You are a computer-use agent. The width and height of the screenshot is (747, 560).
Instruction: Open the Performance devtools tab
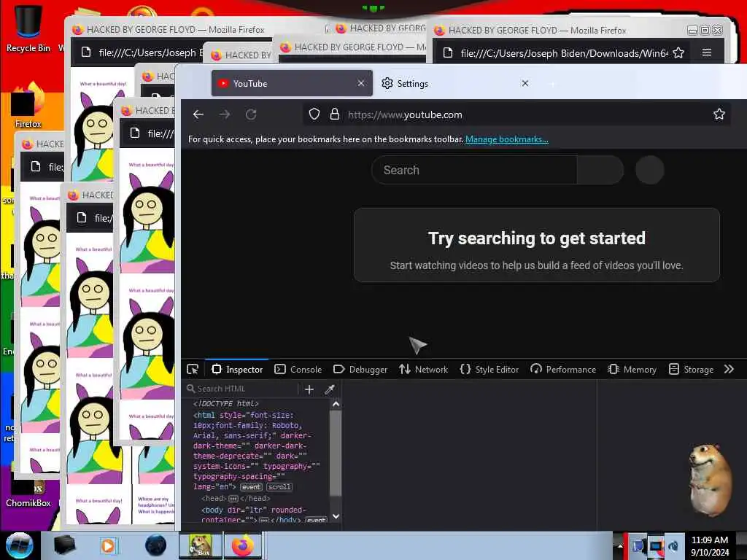[563, 370]
